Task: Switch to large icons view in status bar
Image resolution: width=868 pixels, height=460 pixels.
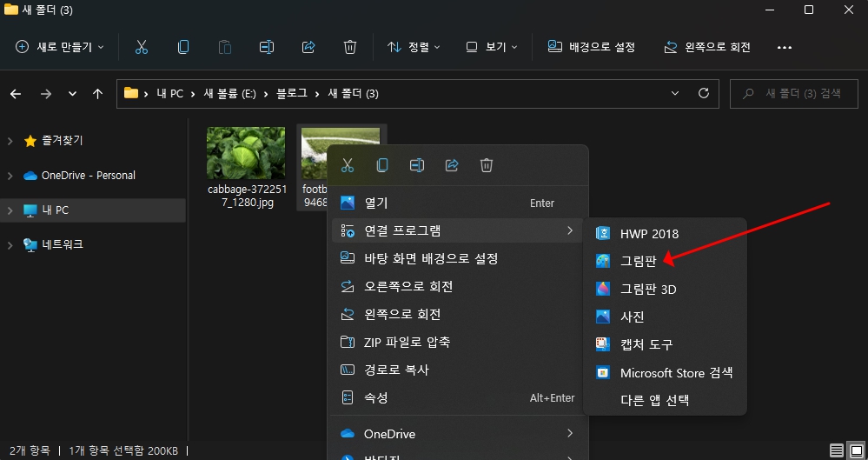Action: pyautogui.click(x=855, y=450)
